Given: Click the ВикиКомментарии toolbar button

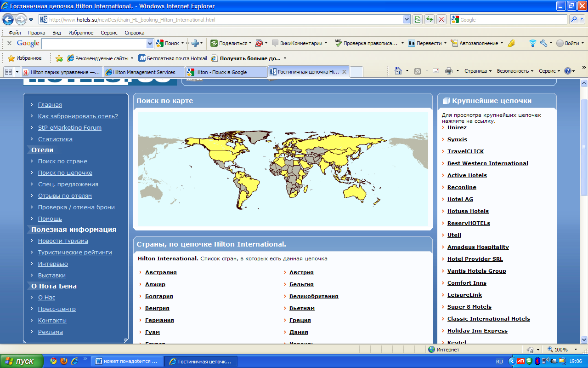Looking at the screenshot, I should point(297,43).
